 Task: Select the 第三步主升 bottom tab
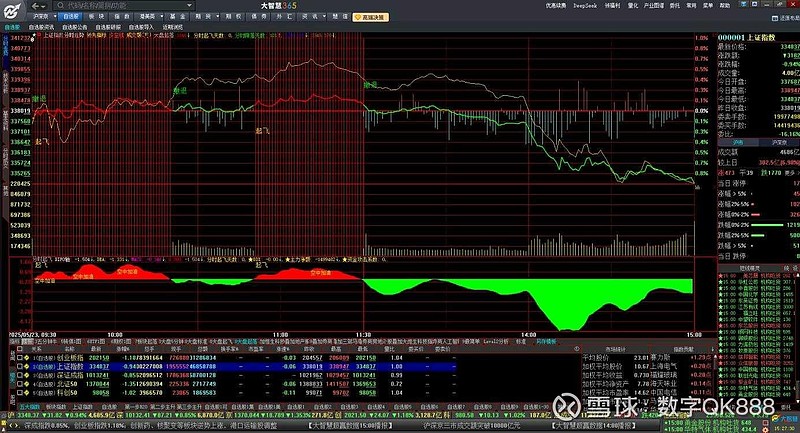coord(190,406)
